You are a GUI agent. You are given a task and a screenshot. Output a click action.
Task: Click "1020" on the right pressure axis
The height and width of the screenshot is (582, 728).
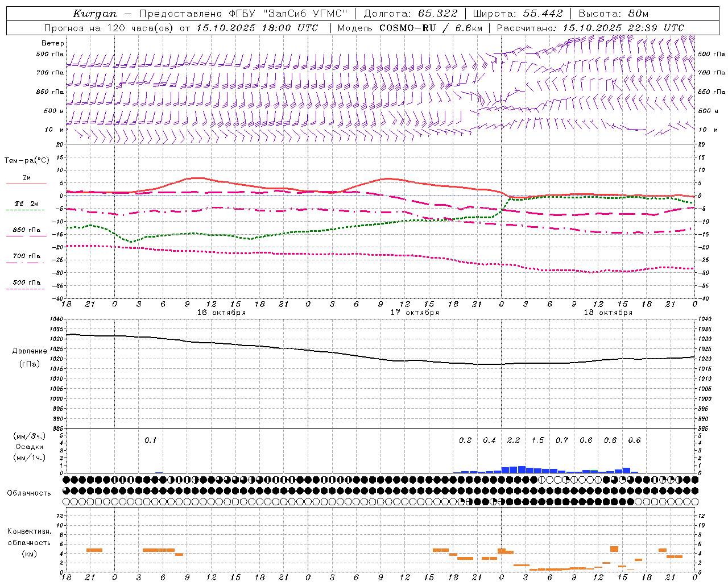coord(704,359)
